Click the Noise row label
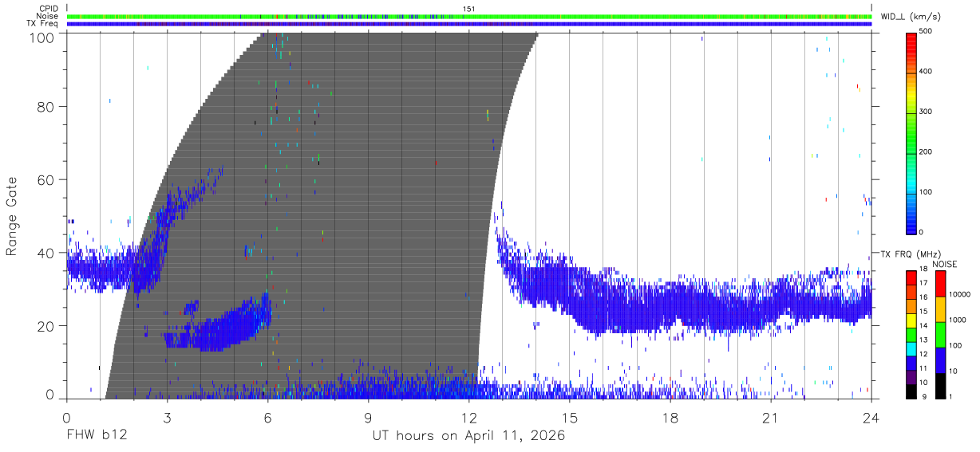980x452 pixels. 49,16
